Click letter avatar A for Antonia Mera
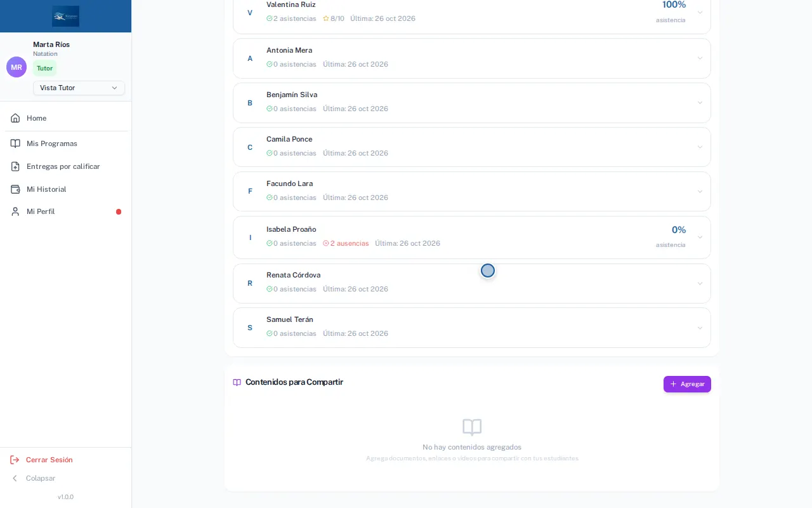Viewport: 812px width, 508px height. point(250,58)
